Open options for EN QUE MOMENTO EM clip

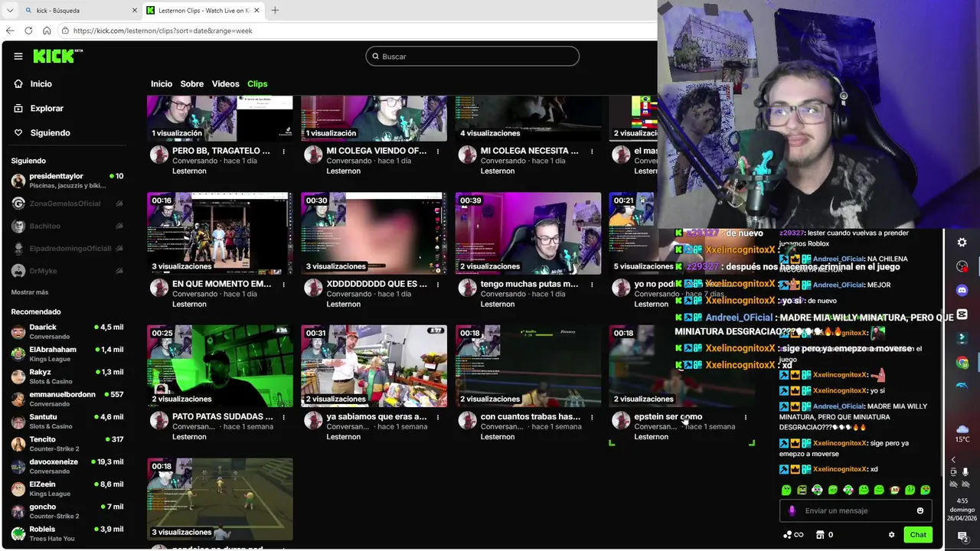pos(284,285)
